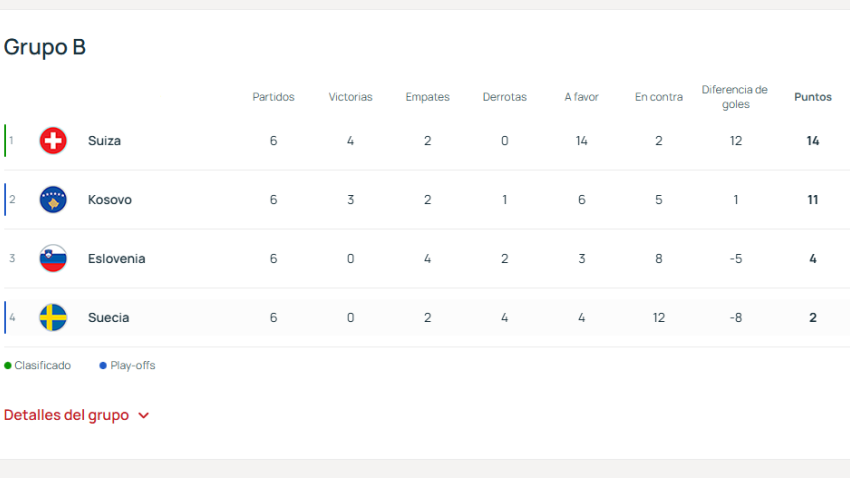The image size is (850, 478).
Task: Expand Detalles del grupo chevron arrow
Action: pyautogui.click(x=143, y=416)
